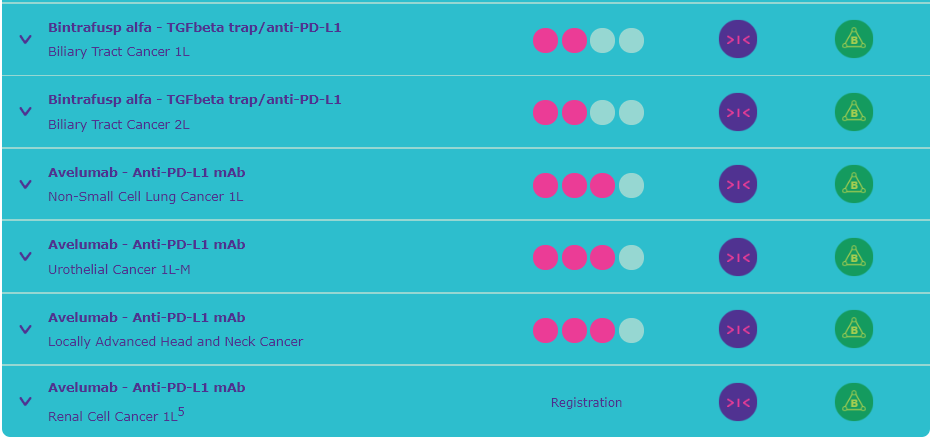Image resolution: width=933 pixels, height=439 pixels.
Task: Expand the Biliary Tract Cancer 2L row
Action: click(x=25, y=112)
